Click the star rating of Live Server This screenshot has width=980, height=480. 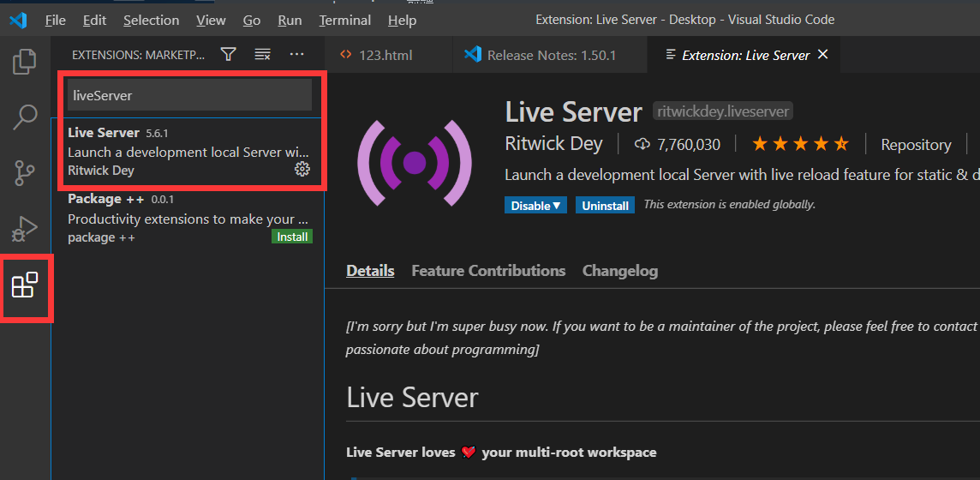(801, 144)
